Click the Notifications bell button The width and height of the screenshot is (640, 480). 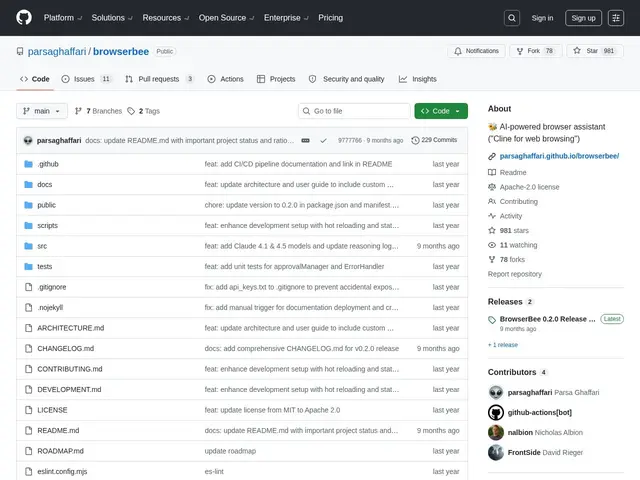[476, 51]
